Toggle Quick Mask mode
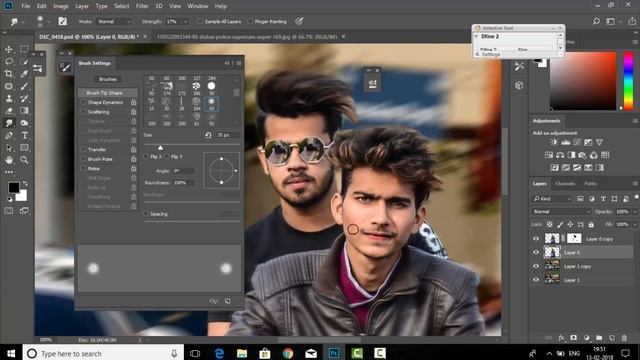This screenshot has width=640, height=360. 9,211
